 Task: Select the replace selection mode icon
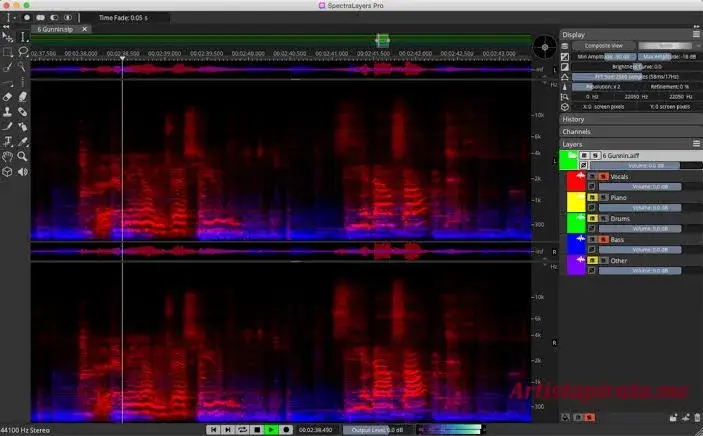(27, 18)
